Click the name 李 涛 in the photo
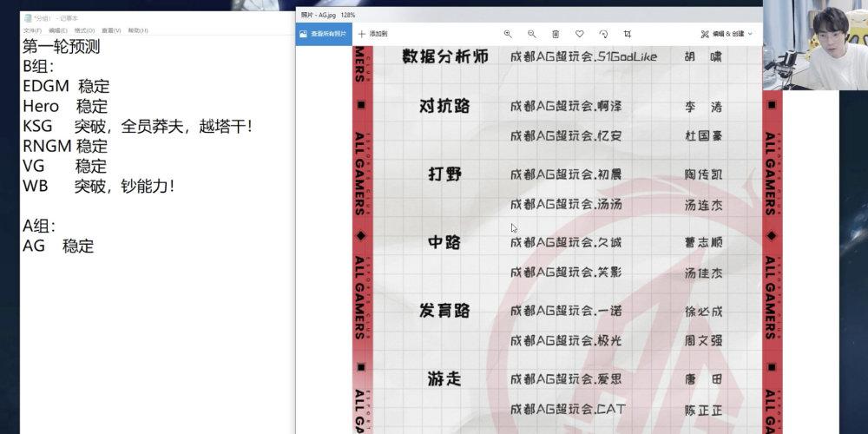The height and width of the screenshot is (434, 868). pyautogui.click(x=704, y=107)
